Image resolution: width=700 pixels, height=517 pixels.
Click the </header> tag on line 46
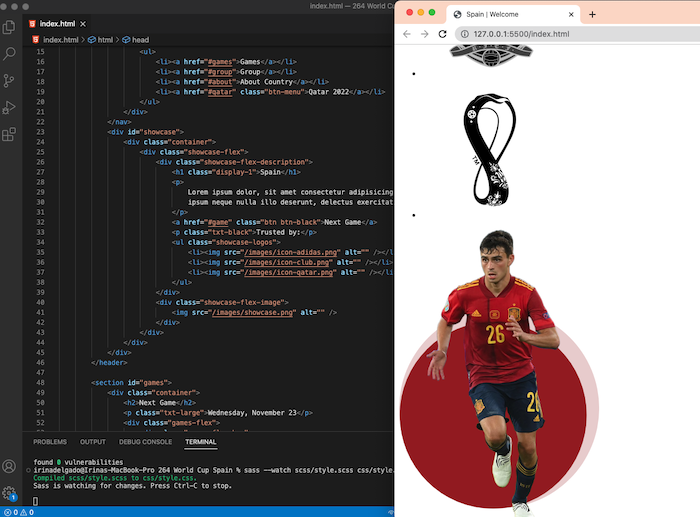coord(109,363)
